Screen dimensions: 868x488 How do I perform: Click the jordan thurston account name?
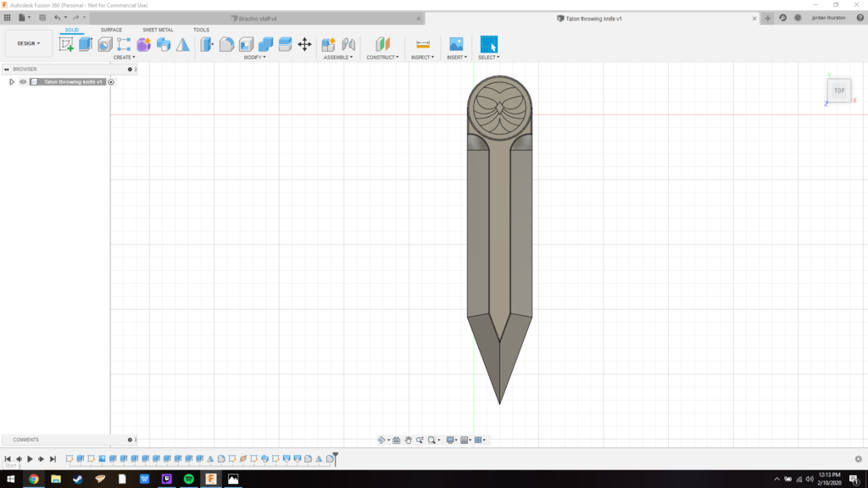[828, 18]
